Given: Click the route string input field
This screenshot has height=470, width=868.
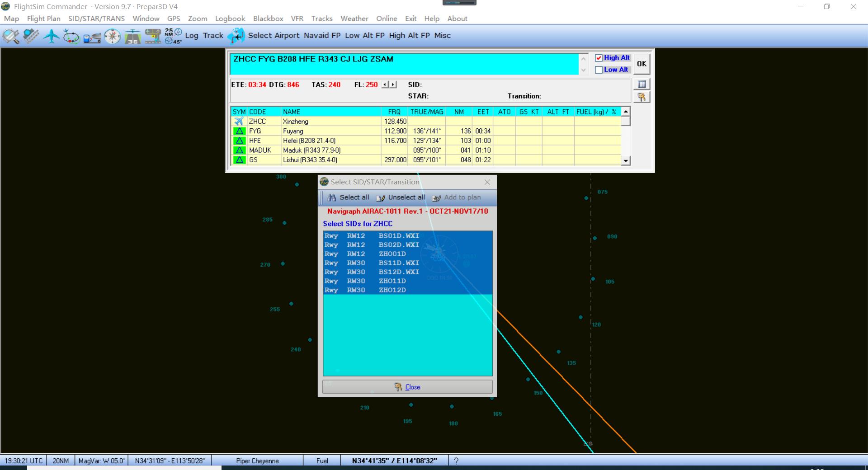Looking at the screenshot, I should (404, 64).
